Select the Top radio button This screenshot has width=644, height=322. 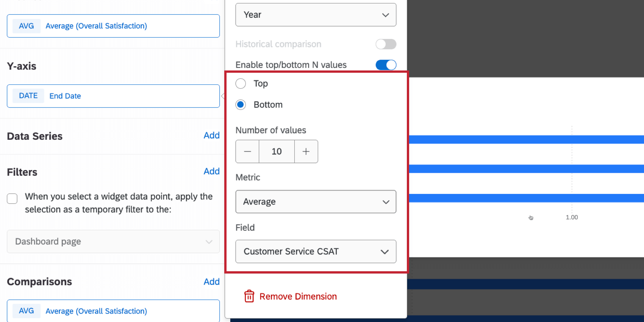pos(241,83)
